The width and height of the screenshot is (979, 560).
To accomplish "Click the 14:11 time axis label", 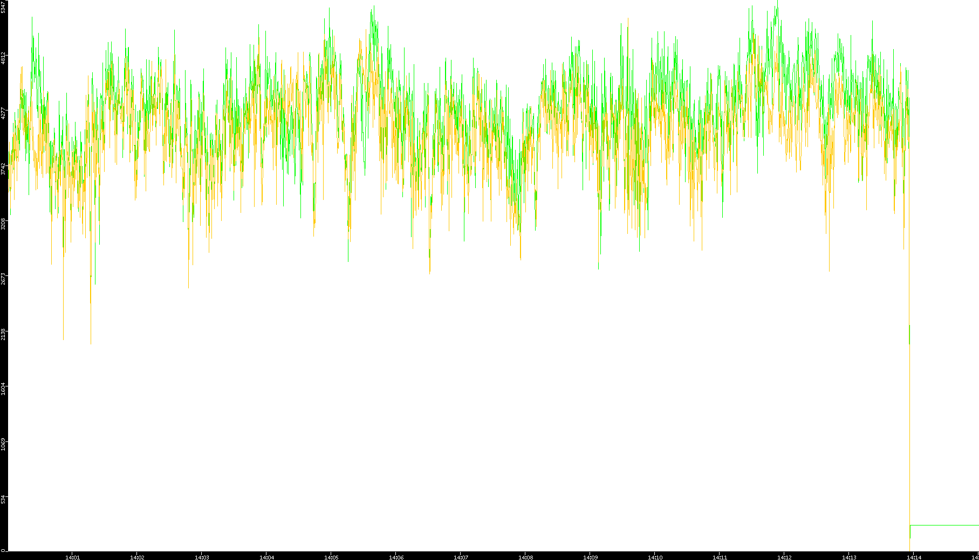I will [x=720, y=557].
